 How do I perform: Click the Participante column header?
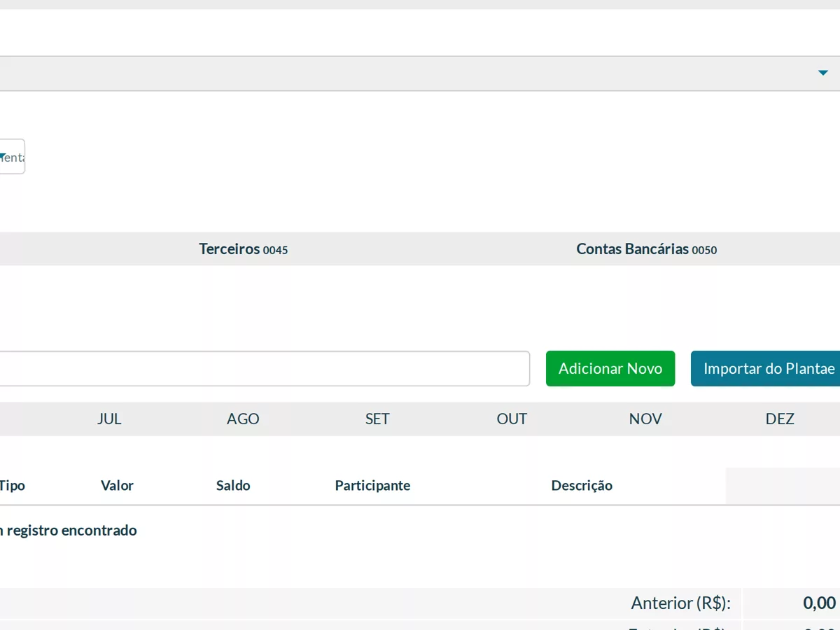tap(372, 486)
